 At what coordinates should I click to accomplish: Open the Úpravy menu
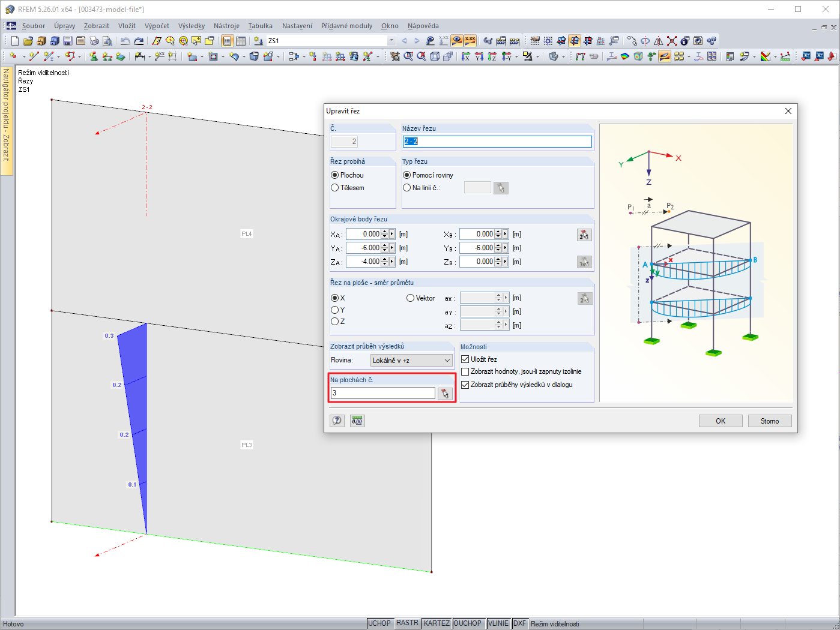(65, 26)
